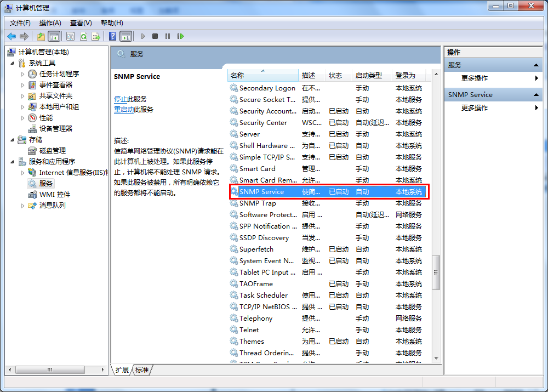Toggle the action pane visibility icon
548x392 pixels.
[x=127, y=36]
